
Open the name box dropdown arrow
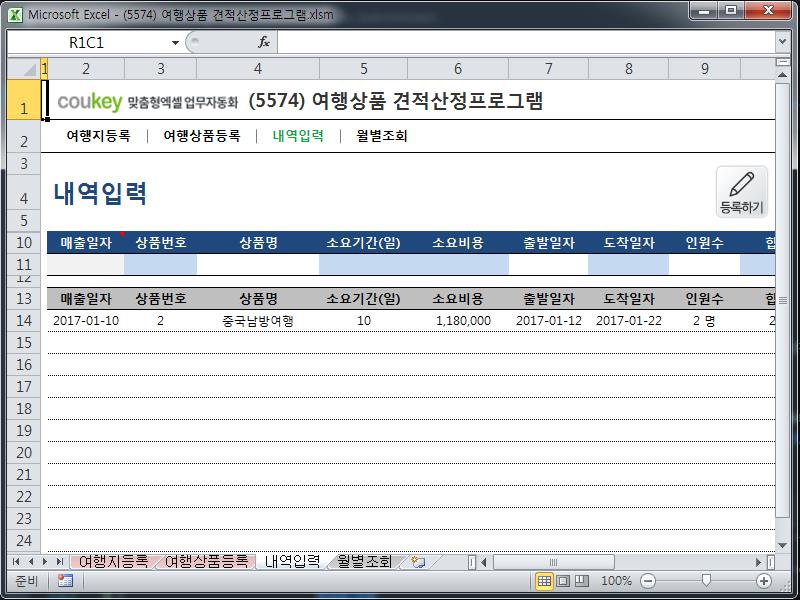(x=175, y=43)
